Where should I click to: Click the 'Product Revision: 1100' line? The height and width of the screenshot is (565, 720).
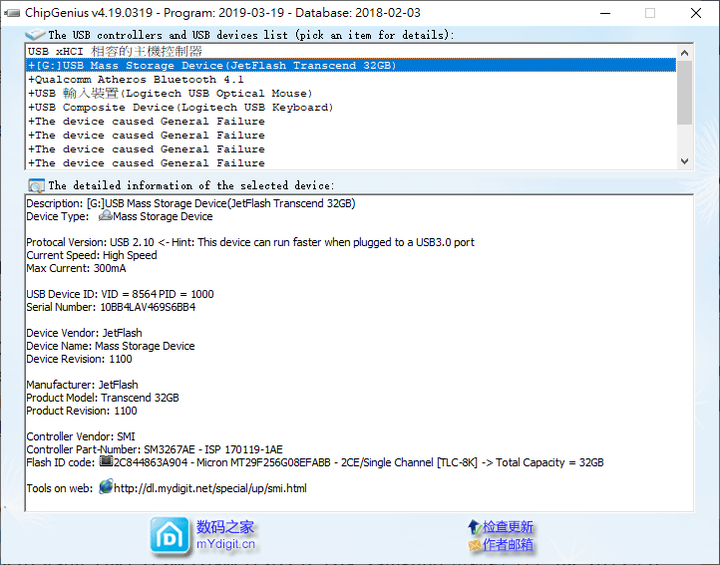(81, 410)
